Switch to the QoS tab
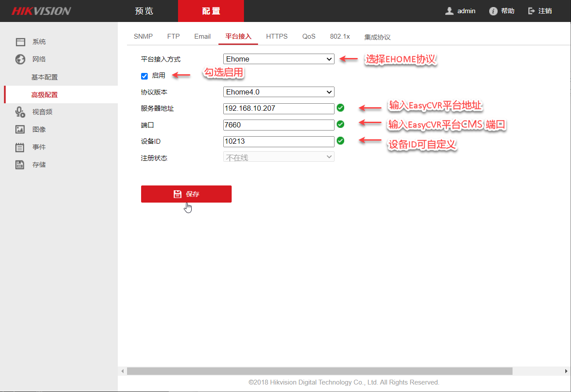The height and width of the screenshot is (392, 571). pos(309,36)
